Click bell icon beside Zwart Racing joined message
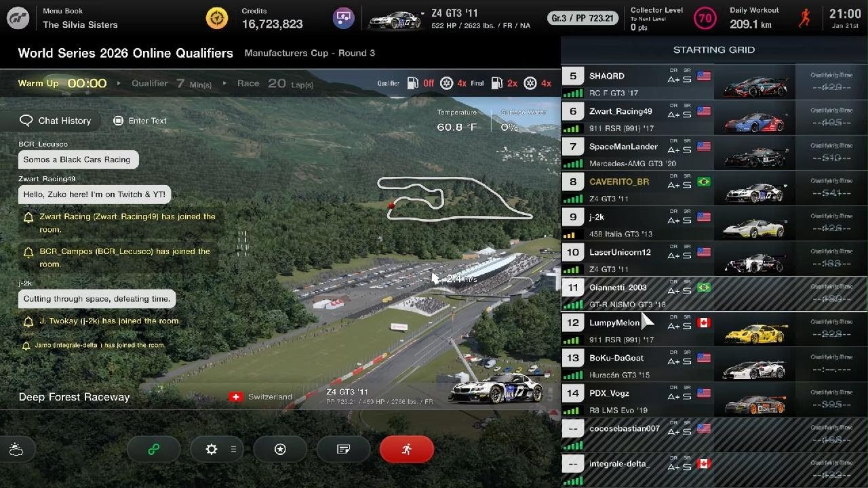 (28, 218)
